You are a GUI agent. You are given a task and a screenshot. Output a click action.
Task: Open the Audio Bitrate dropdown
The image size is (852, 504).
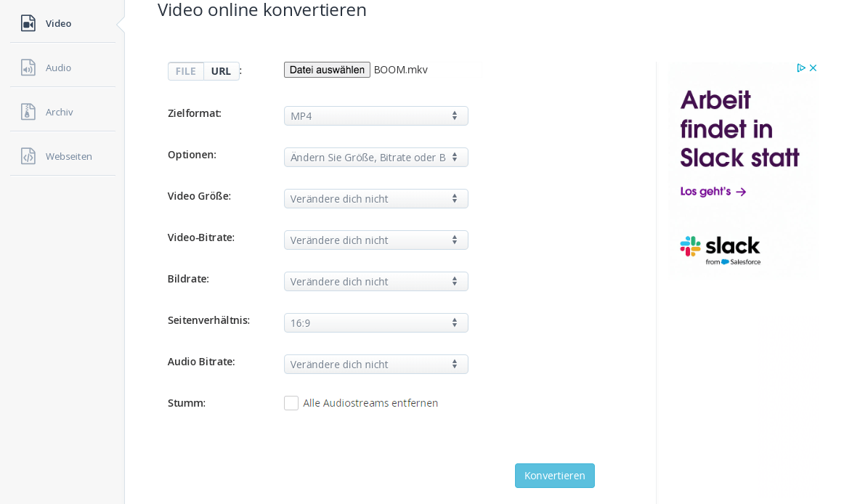tap(376, 364)
